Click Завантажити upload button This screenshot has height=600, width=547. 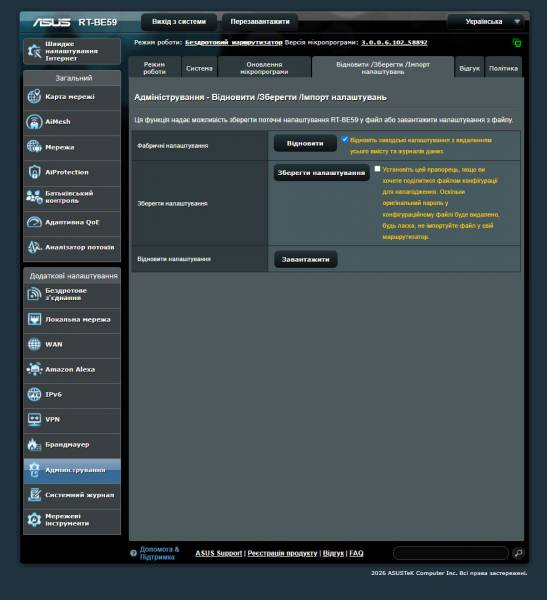coord(305,259)
